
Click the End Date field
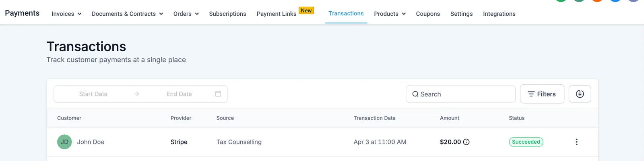point(179,94)
